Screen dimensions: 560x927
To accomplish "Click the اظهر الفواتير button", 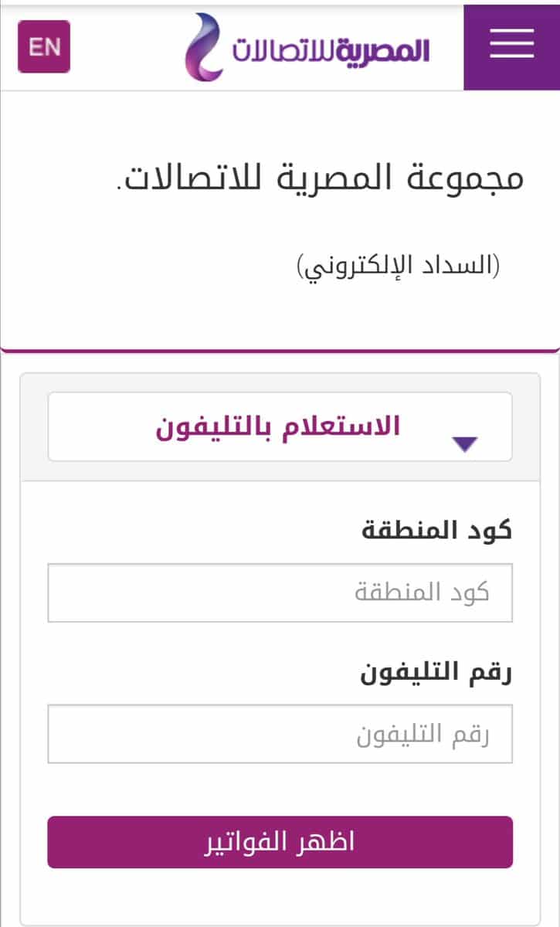I will pos(280,842).
